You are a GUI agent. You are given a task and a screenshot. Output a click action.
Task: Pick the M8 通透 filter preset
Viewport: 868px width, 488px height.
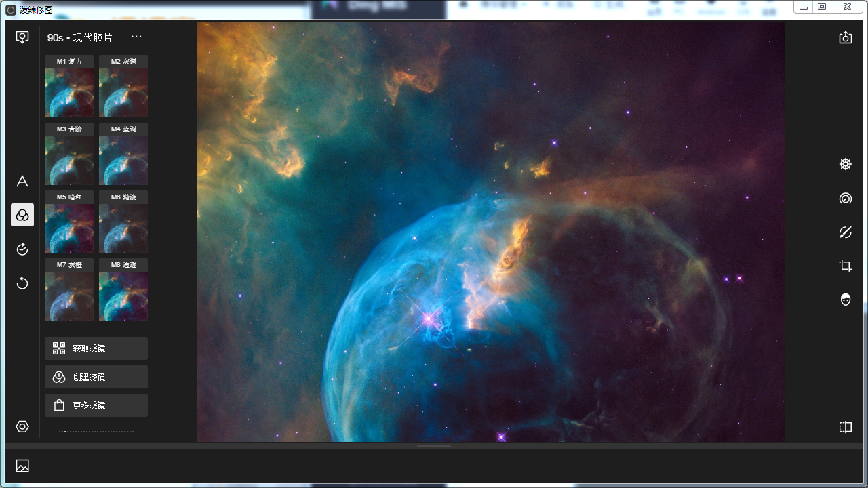[x=123, y=290]
